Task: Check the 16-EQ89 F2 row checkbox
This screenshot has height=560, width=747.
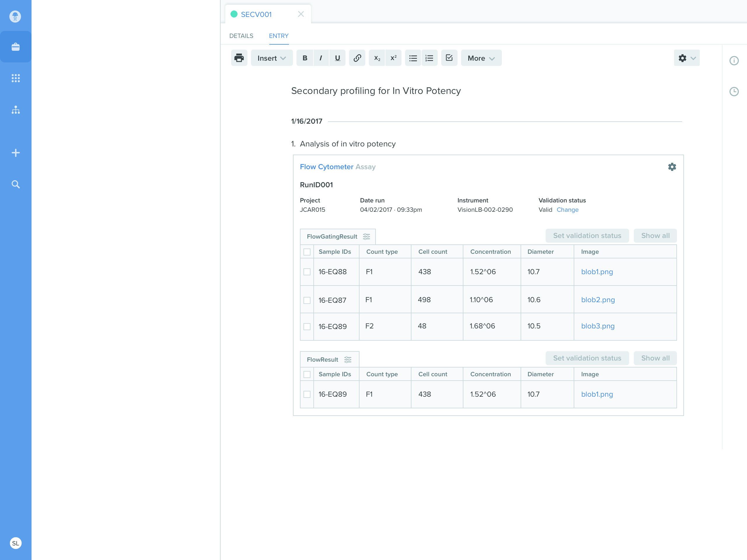Action: (x=307, y=326)
